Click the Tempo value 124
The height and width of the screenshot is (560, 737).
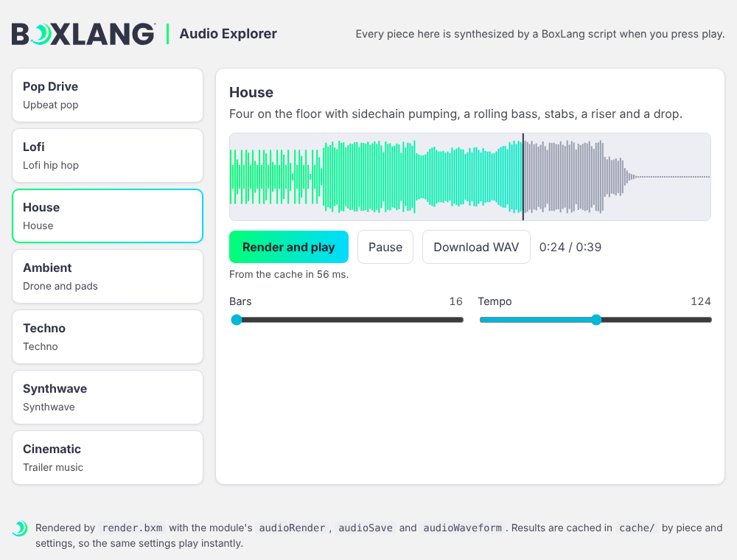(701, 301)
